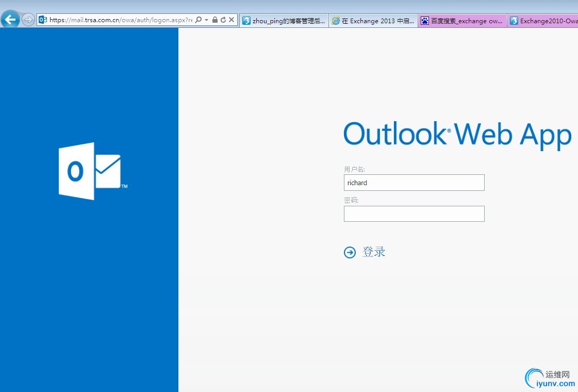Select the mail.trsa.com.cn URL text
The width and height of the screenshot is (578, 392).
tap(121, 20)
